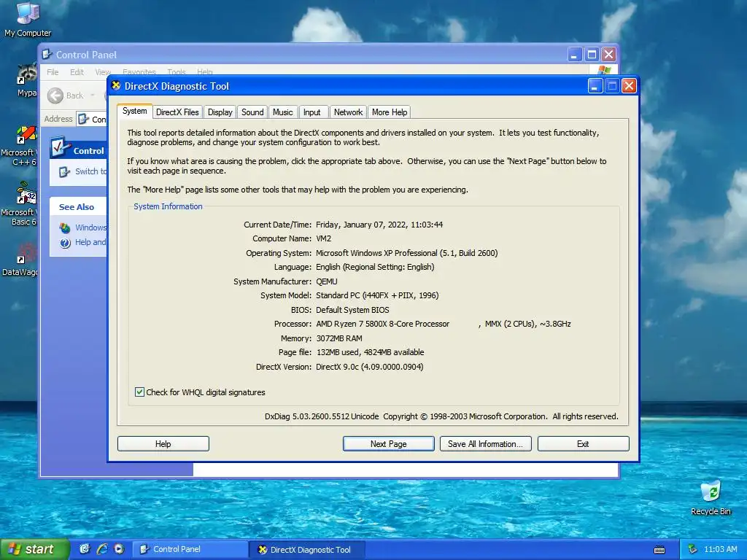The width and height of the screenshot is (747, 560).
Task: Click the 3072MB RAM memory value
Action: (x=339, y=338)
